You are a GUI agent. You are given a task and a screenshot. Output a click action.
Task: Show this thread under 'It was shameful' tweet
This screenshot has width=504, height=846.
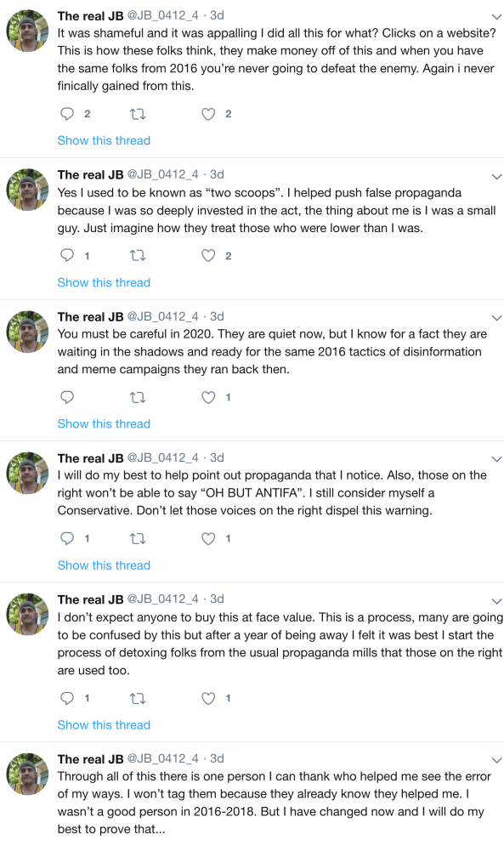(104, 140)
